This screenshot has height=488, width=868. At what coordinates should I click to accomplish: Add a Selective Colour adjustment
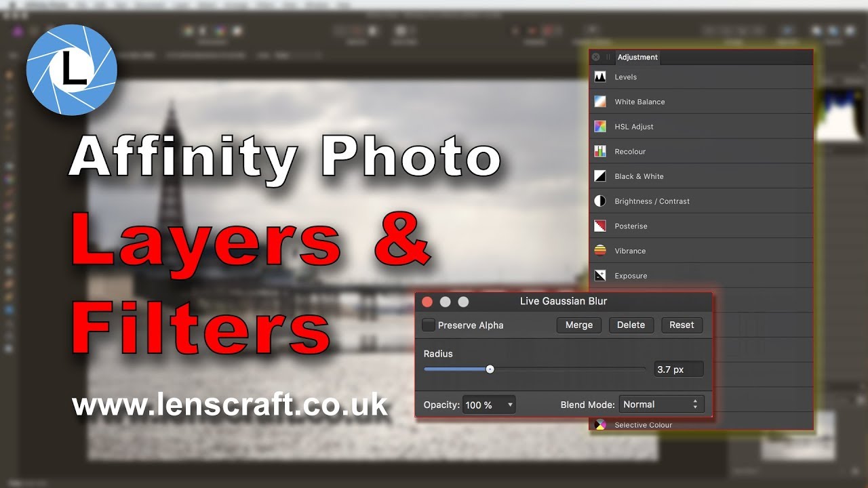(x=702, y=425)
